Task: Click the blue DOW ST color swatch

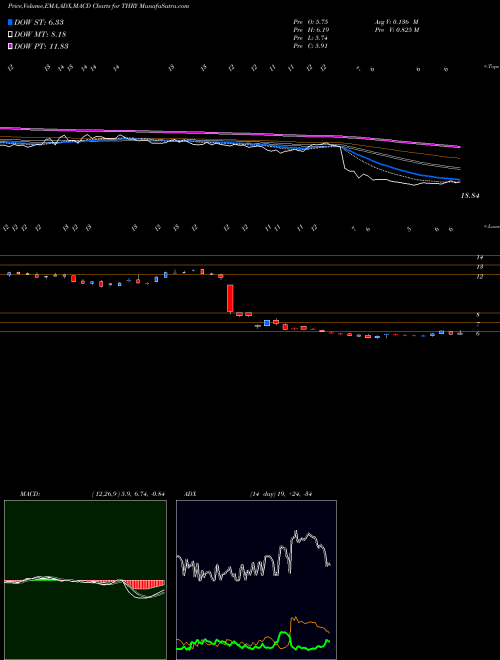Action: click(x=10, y=22)
